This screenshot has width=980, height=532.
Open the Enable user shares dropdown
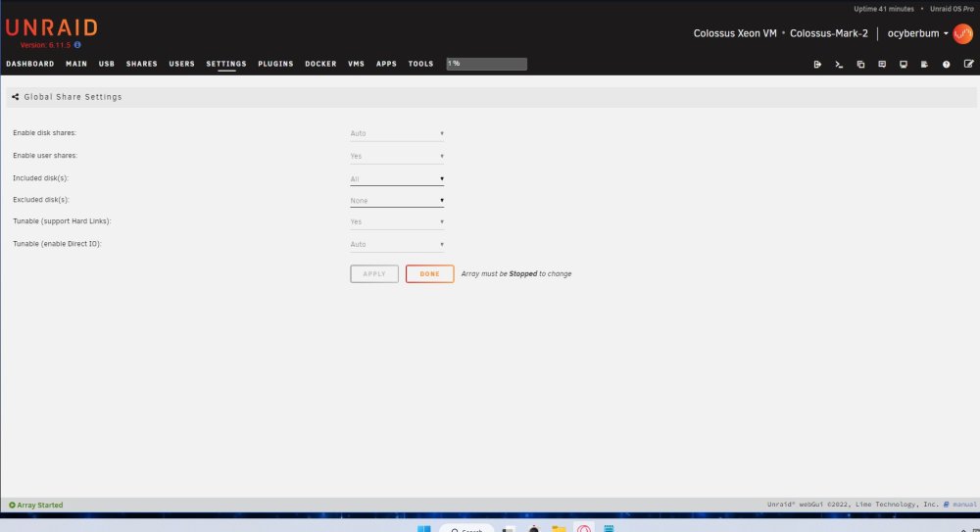pos(397,157)
